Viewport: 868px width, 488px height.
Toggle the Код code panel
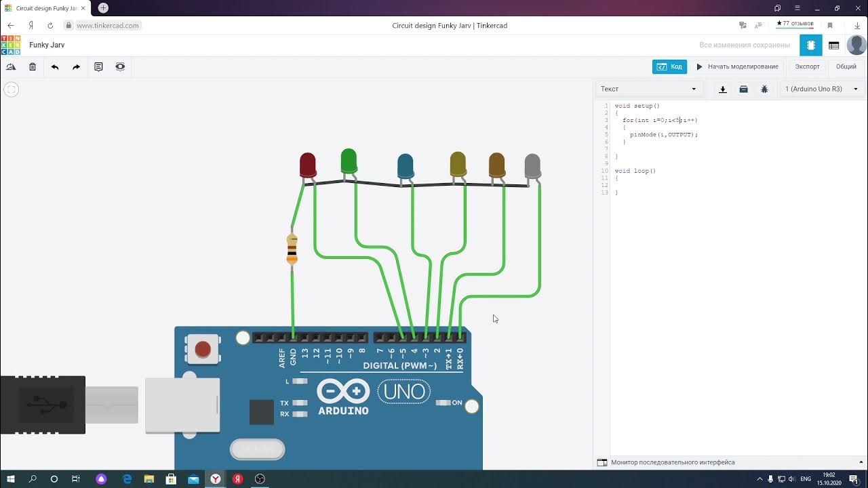pos(669,67)
